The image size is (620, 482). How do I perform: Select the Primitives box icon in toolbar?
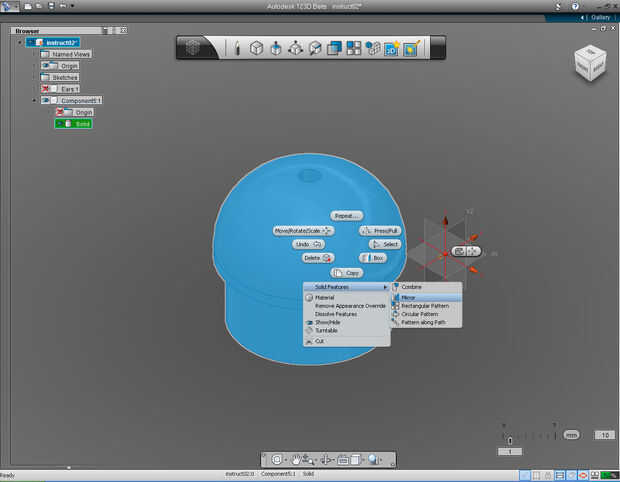point(256,47)
